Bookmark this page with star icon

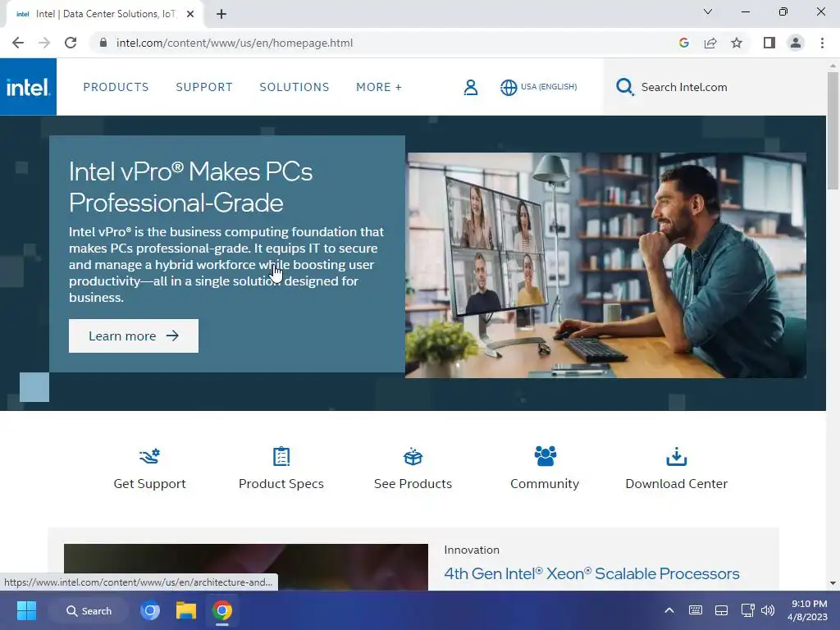point(737,43)
